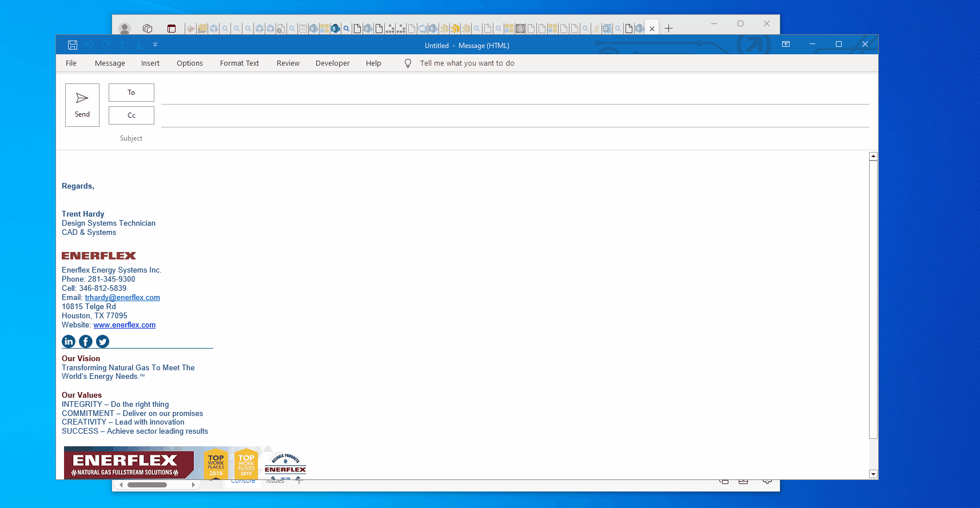Open address book with the Cc button
The image size is (980, 508).
[x=132, y=115]
